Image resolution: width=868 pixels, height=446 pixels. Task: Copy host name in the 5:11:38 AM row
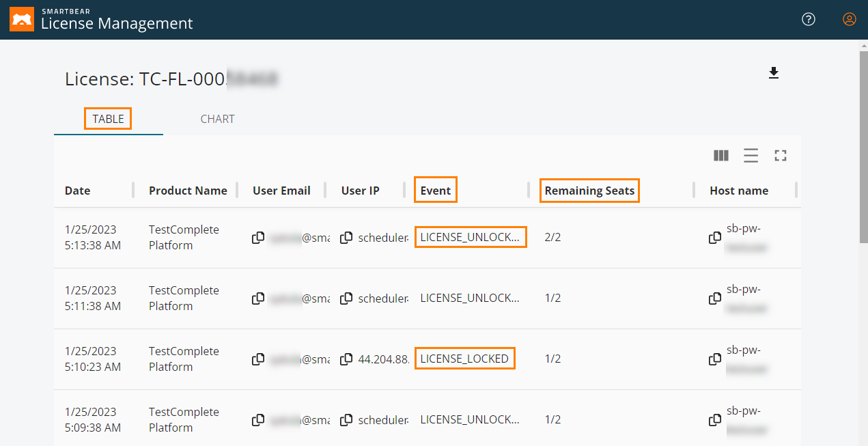[715, 298]
